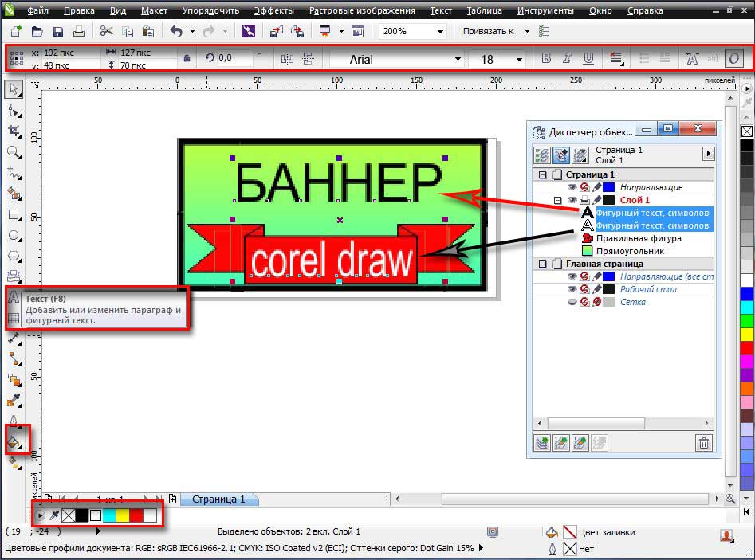Toggle print icon of Направляющие on Страница 1
Screen dimensions: 755x560
pyautogui.click(x=584, y=187)
